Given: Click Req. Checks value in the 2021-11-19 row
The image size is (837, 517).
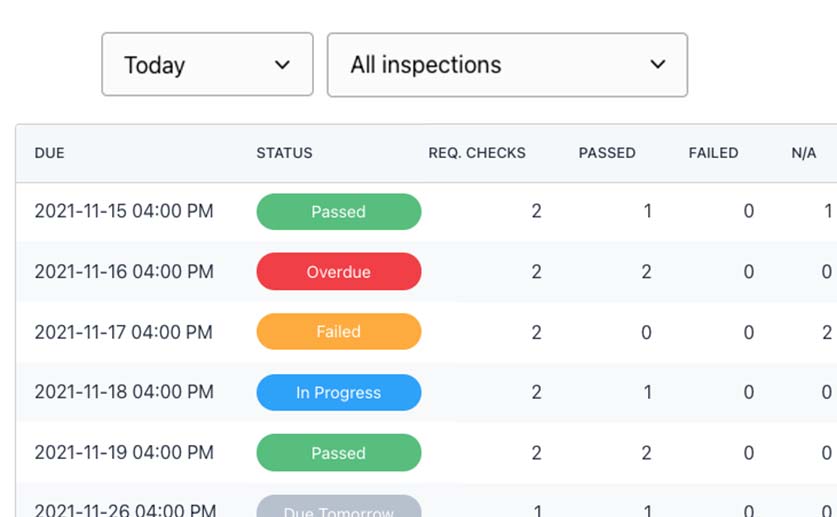Looking at the screenshot, I should [x=536, y=453].
